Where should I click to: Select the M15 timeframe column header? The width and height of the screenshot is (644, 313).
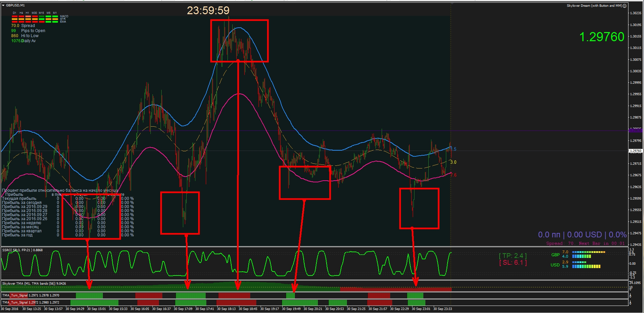click(x=41, y=13)
